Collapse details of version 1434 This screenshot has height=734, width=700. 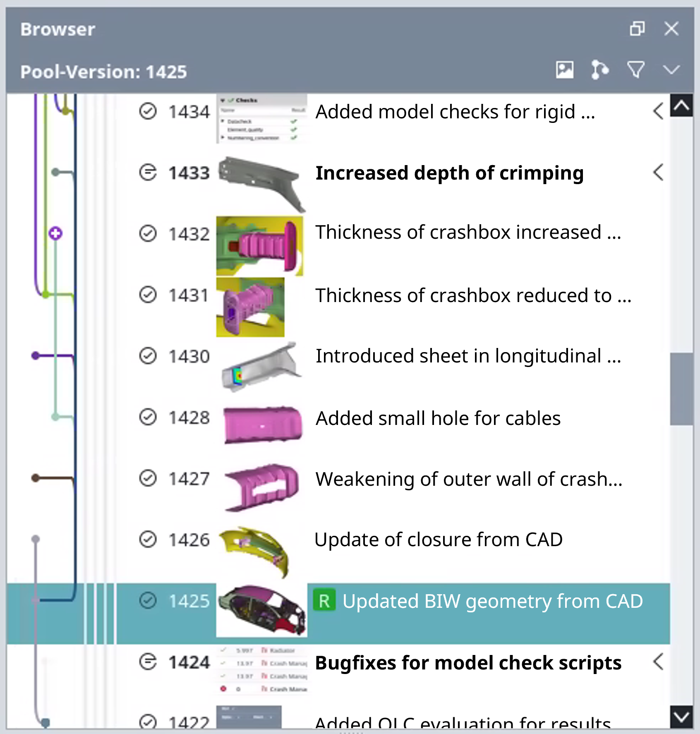[x=659, y=111]
